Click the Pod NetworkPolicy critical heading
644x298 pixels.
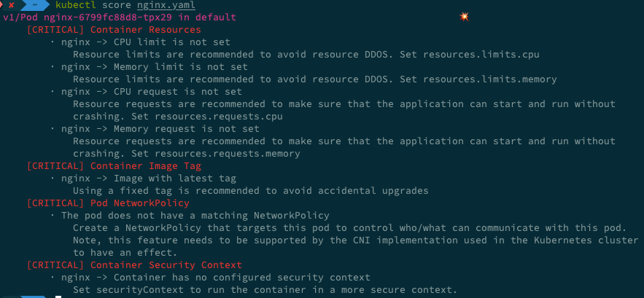pyautogui.click(x=107, y=203)
